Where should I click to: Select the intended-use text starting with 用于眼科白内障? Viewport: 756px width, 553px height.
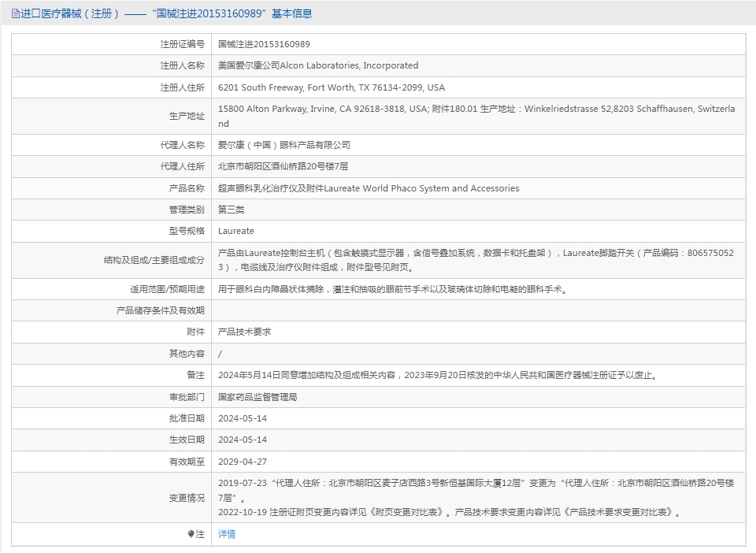click(392, 289)
